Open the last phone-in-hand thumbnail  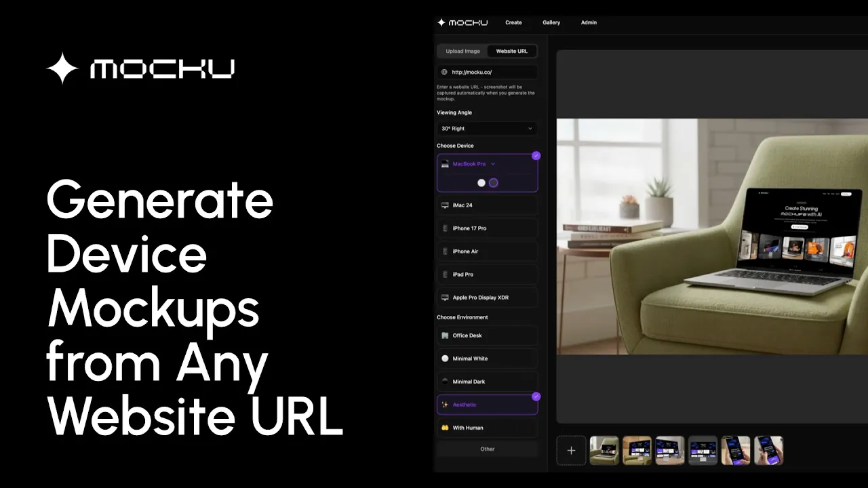point(769,451)
